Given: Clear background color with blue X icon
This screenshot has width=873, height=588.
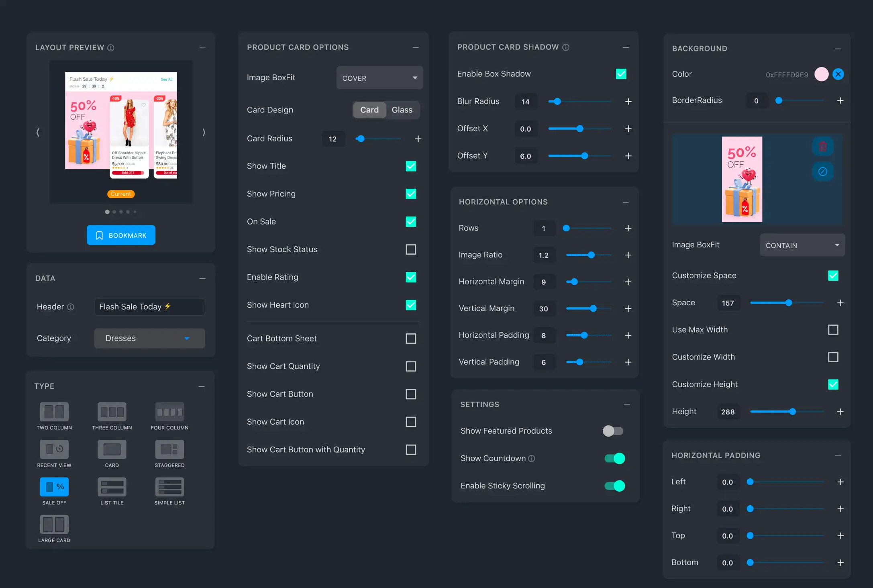Looking at the screenshot, I should 838,74.
